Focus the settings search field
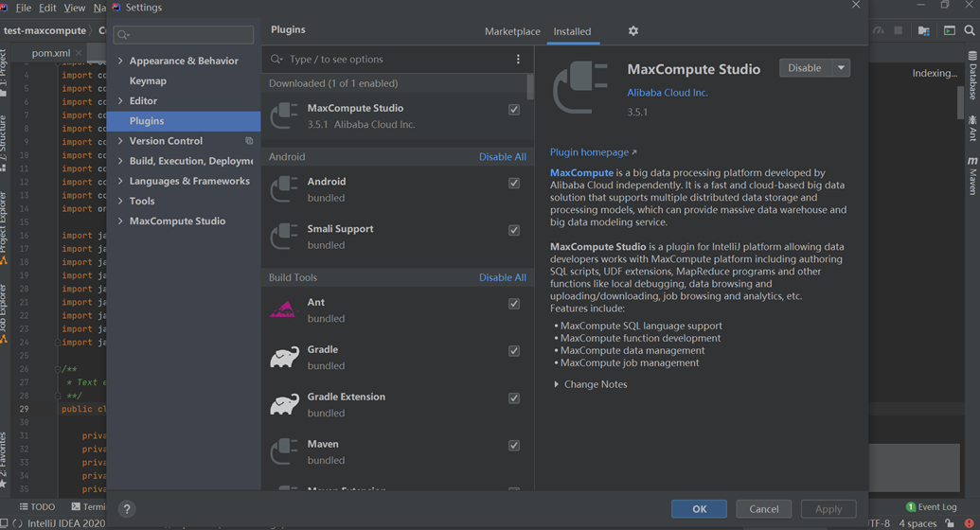Viewport: 980px width, 530px height. (184, 34)
